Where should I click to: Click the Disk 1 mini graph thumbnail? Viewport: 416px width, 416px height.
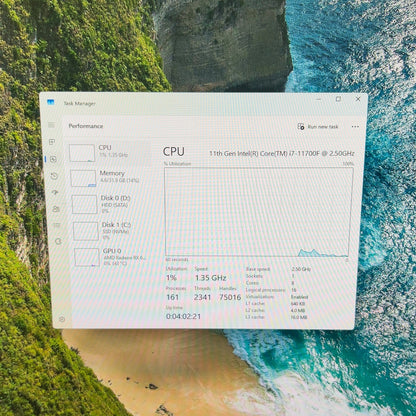point(86,231)
